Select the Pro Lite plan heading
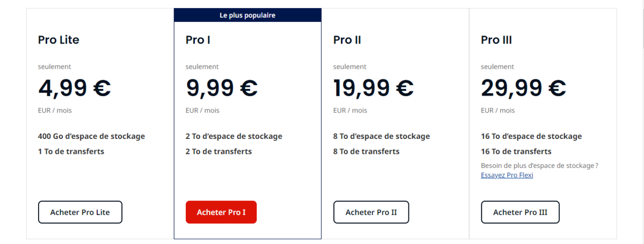 pos(59,40)
